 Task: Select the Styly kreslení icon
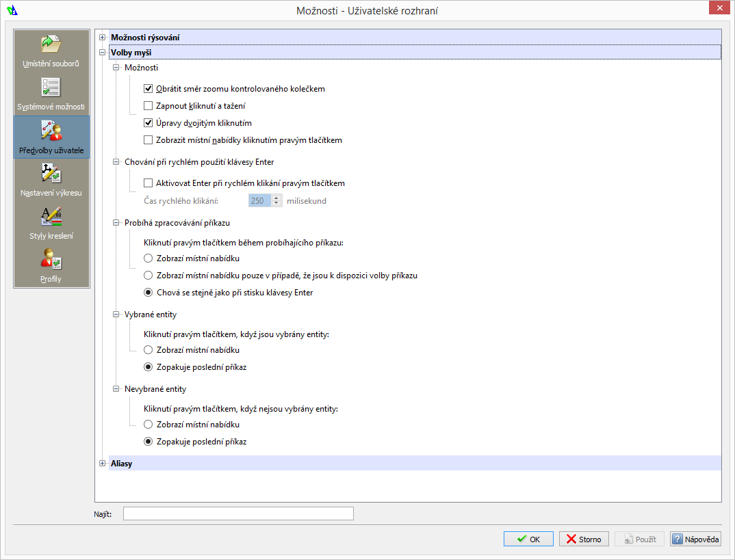[x=51, y=217]
